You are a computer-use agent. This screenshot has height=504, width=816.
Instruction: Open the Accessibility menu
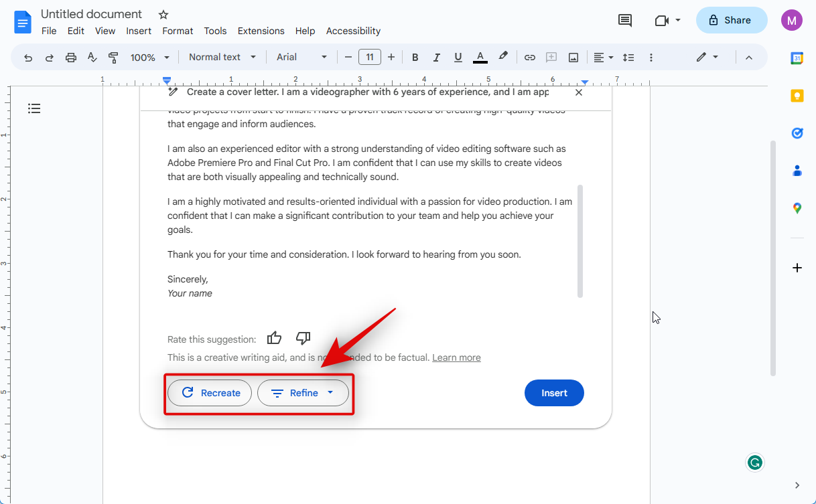[353, 31]
